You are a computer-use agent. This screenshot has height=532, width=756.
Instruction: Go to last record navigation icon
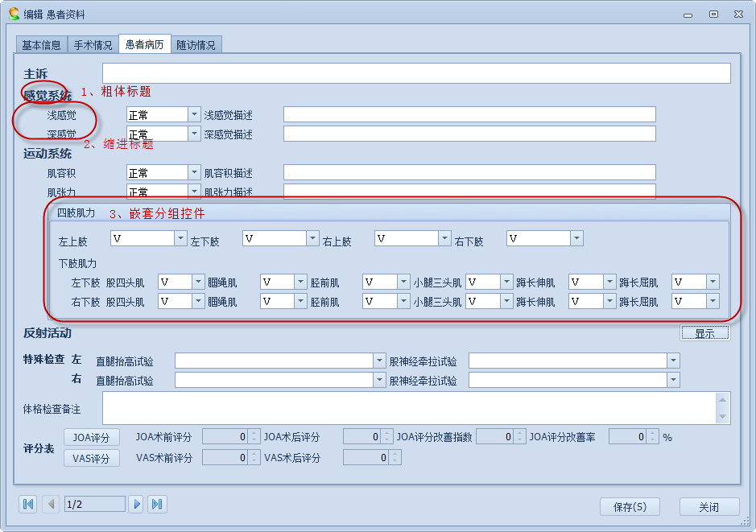(157, 504)
